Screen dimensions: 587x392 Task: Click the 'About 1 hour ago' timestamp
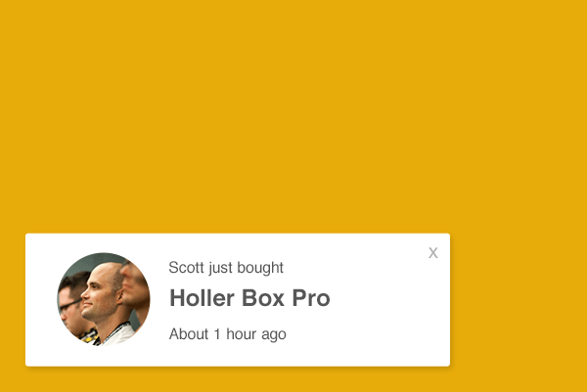coord(228,334)
